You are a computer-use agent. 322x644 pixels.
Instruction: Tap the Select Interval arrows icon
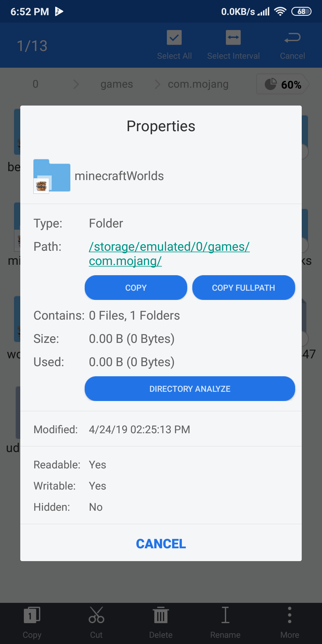[x=233, y=38]
